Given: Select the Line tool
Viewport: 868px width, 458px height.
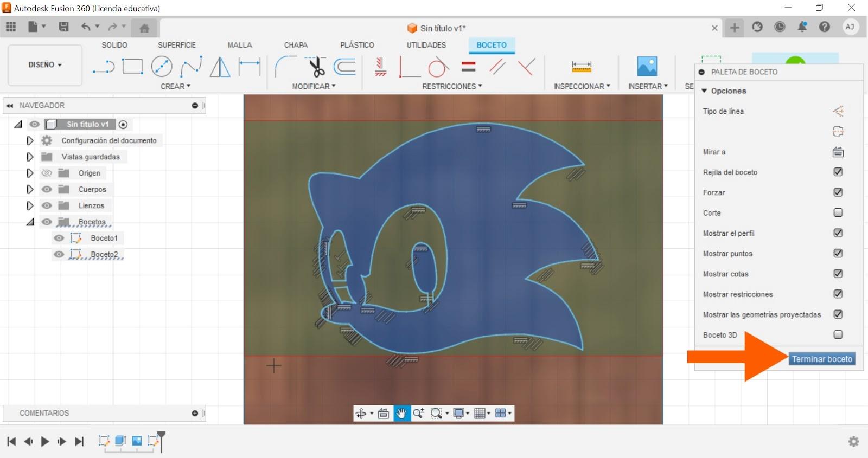Looking at the screenshot, I should click(103, 67).
